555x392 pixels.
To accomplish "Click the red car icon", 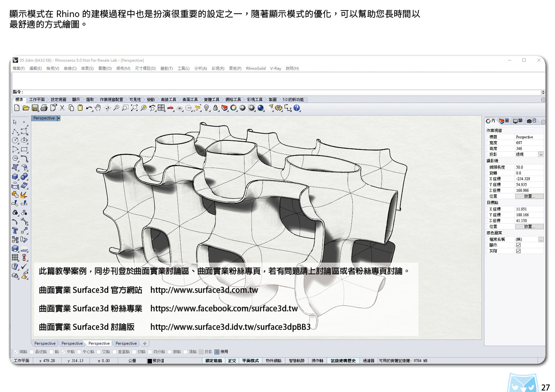I will click(x=170, y=108).
